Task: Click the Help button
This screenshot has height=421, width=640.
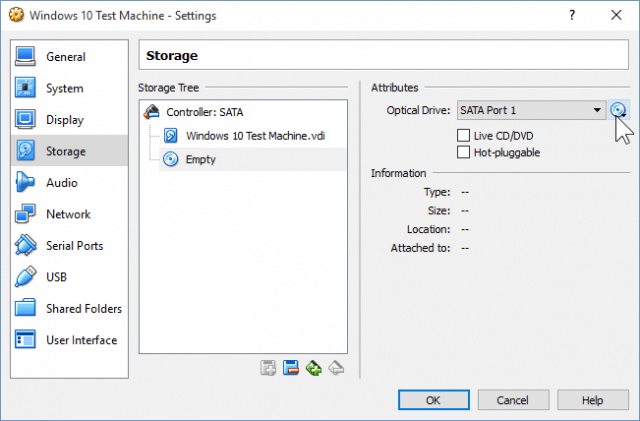Action: tap(593, 400)
